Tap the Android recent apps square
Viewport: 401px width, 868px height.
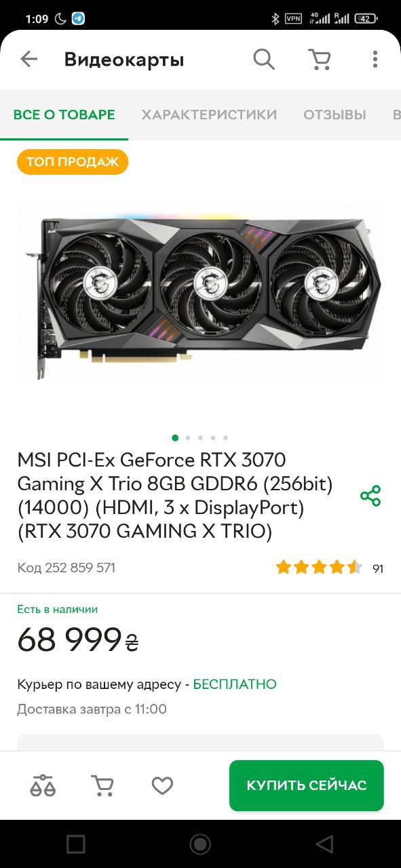point(76,844)
